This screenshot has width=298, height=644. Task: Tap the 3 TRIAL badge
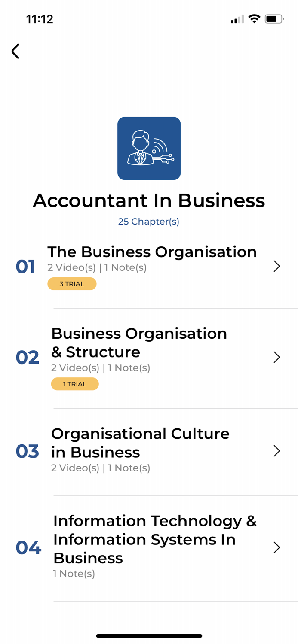[72, 284]
